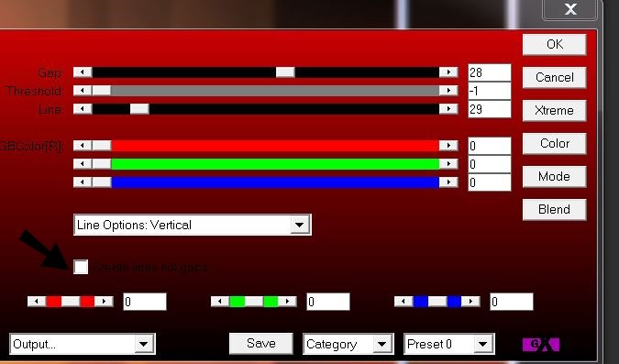
Task: Click the purple GX logo icon
Action: [x=541, y=344]
